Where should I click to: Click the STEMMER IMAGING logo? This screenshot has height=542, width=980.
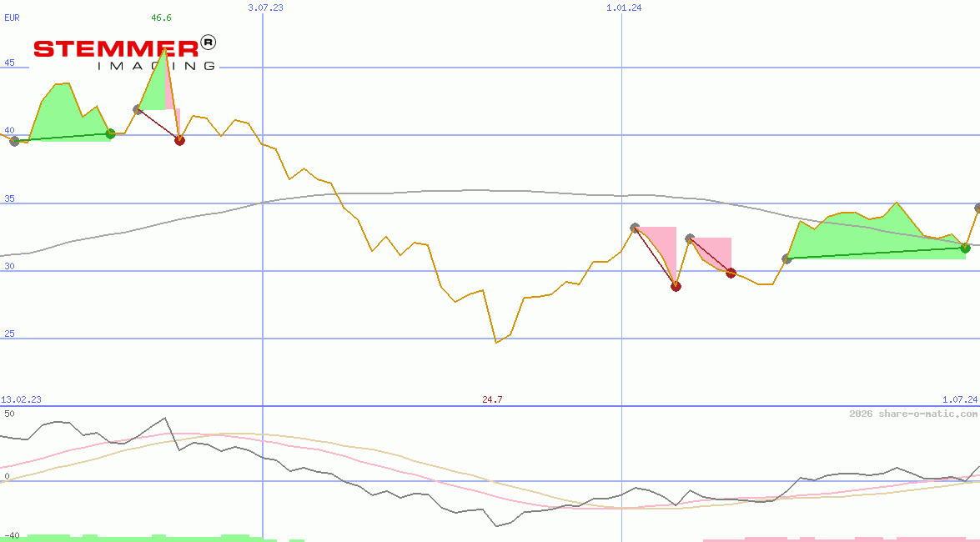tap(124, 52)
